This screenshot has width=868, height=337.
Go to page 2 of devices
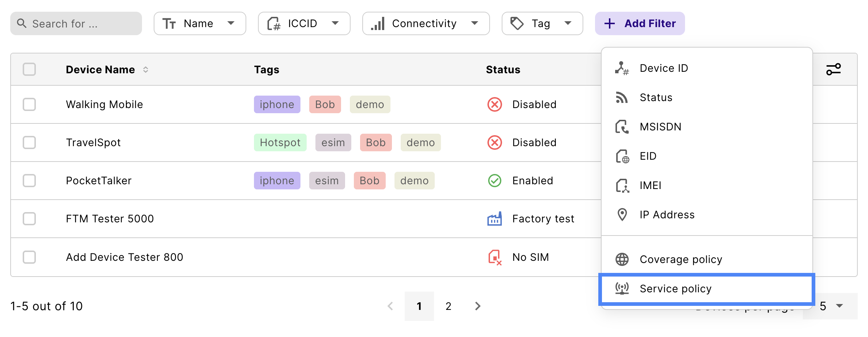tap(448, 306)
